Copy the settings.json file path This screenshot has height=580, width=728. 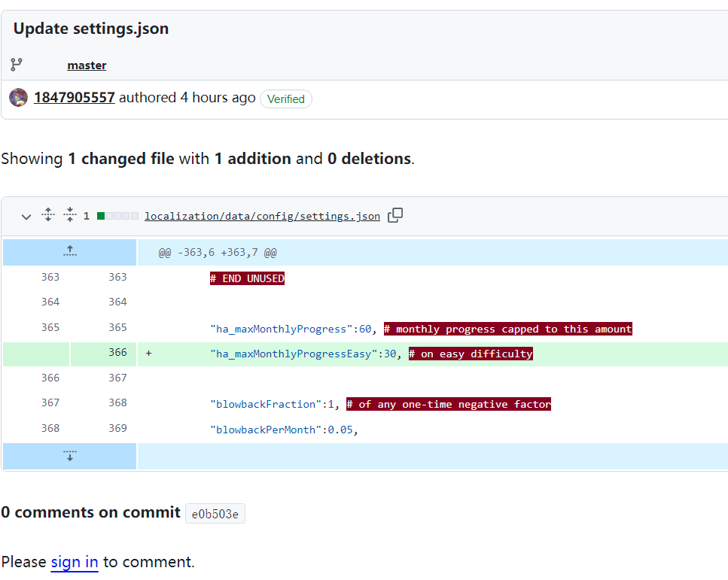395,216
